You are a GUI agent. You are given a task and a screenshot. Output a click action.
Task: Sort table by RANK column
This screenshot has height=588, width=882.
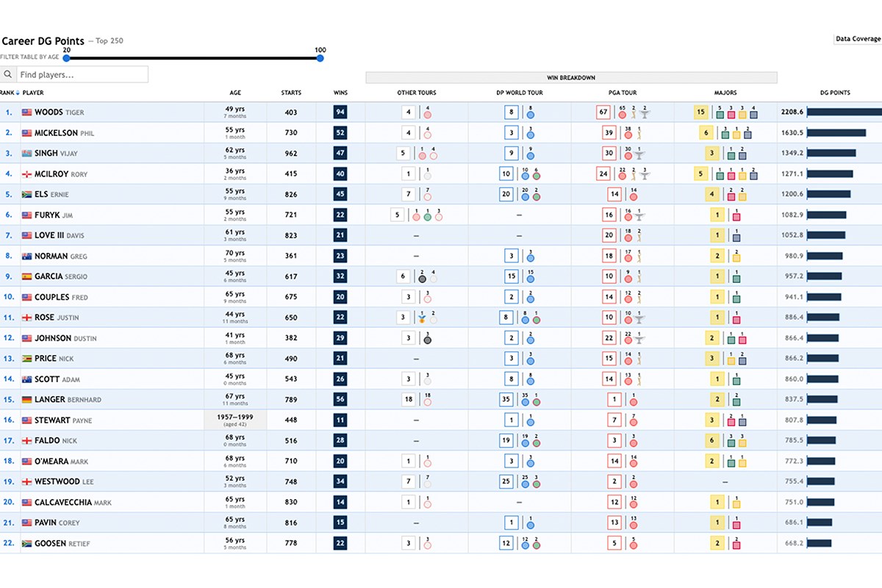(8, 93)
